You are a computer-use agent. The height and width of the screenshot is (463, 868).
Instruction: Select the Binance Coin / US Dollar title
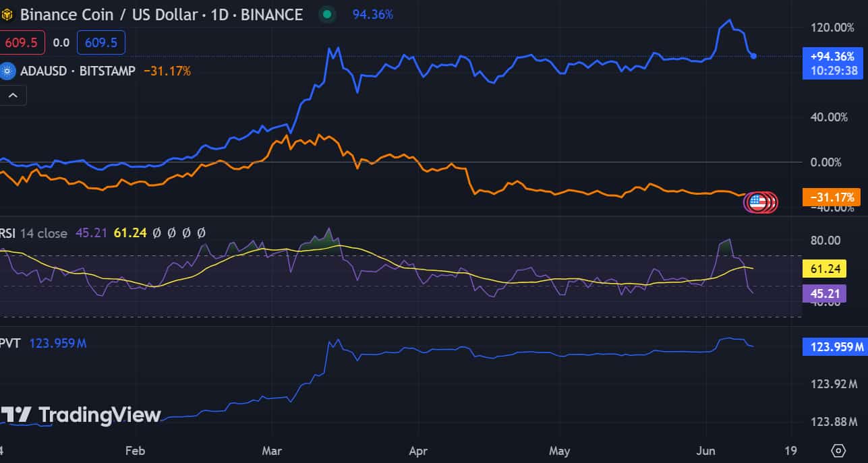point(161,14)
